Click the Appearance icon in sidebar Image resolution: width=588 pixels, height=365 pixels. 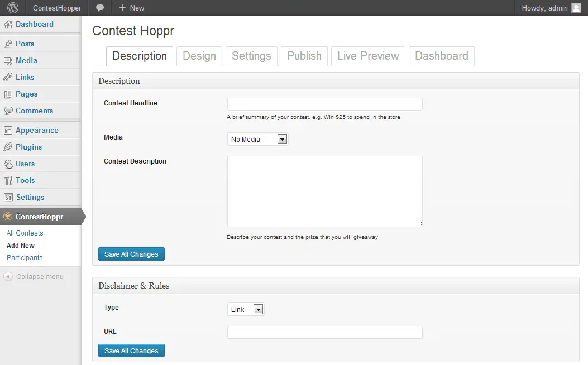tap(8, 131)
